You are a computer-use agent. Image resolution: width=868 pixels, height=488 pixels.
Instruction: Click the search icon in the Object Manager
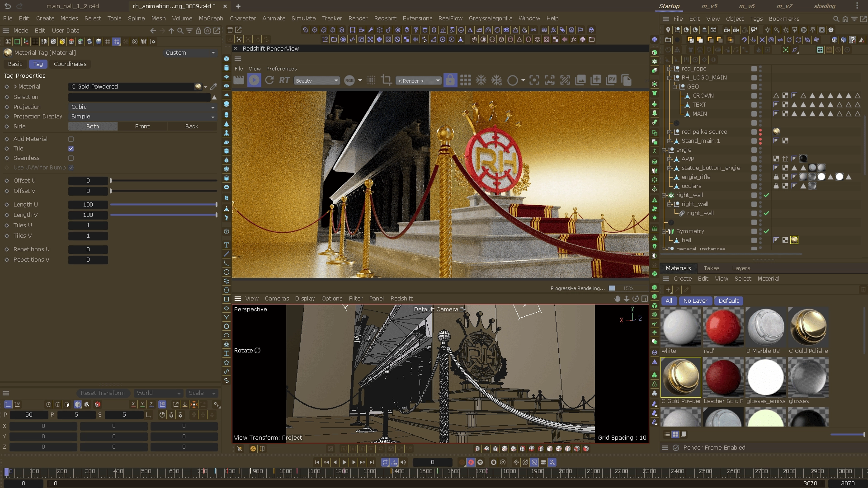coord(836,19)
